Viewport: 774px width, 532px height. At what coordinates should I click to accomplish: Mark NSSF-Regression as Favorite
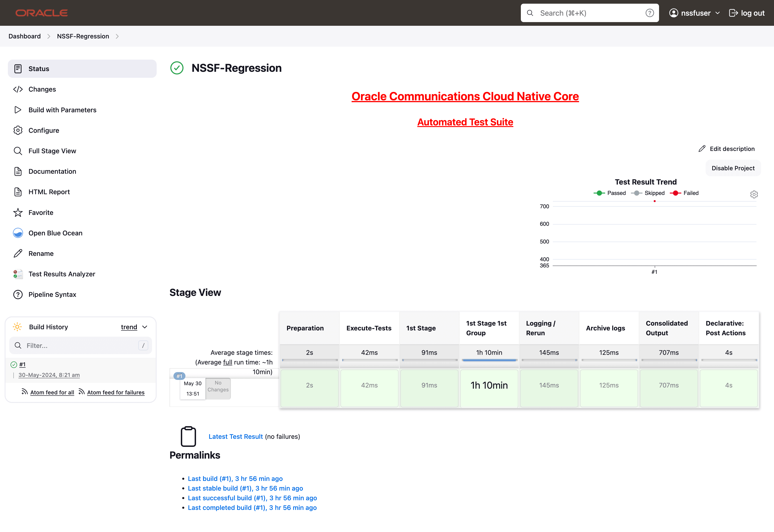pos(41,212)
